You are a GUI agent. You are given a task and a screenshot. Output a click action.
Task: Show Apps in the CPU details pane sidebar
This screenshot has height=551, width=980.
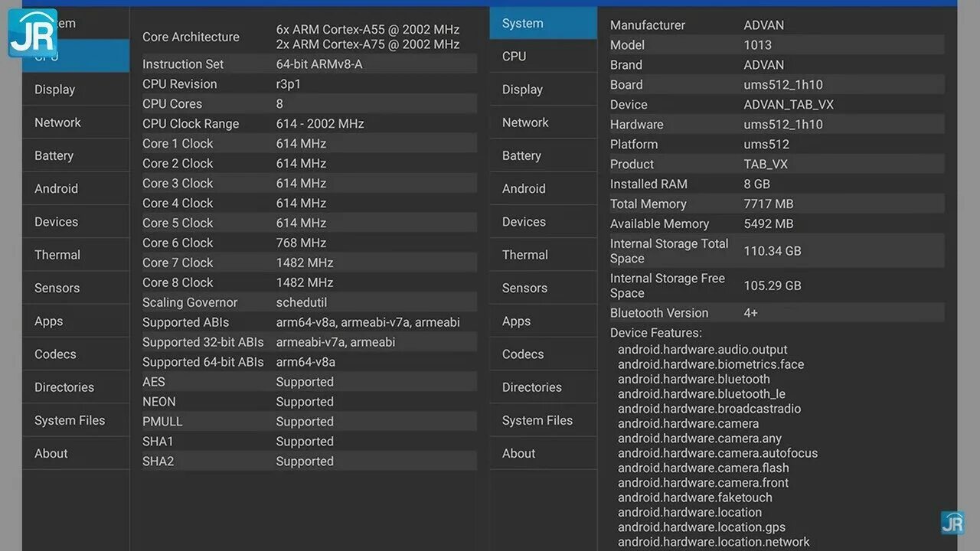tap(76, 321)
